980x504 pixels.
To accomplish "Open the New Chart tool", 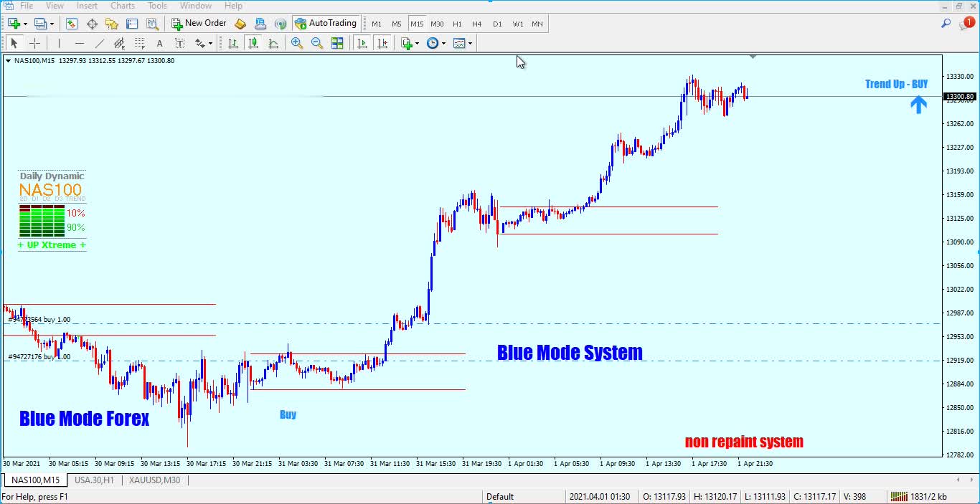I will tap(14, 24).
